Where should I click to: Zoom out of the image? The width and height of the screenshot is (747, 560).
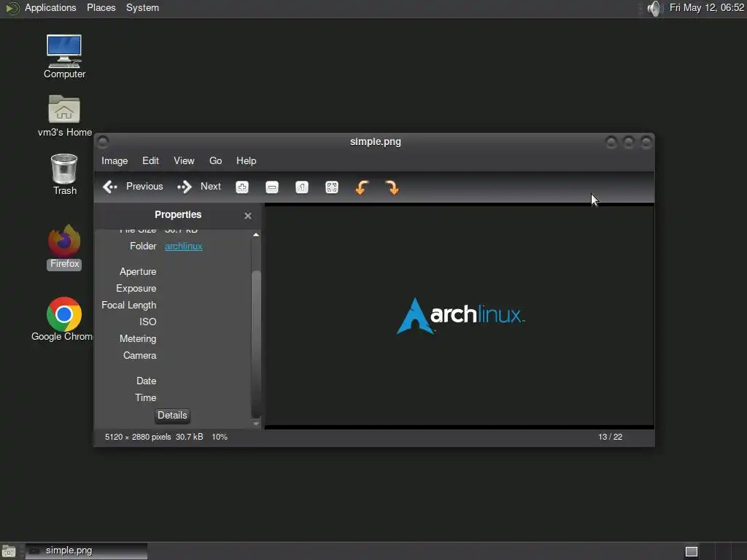[x=272, y=187]
